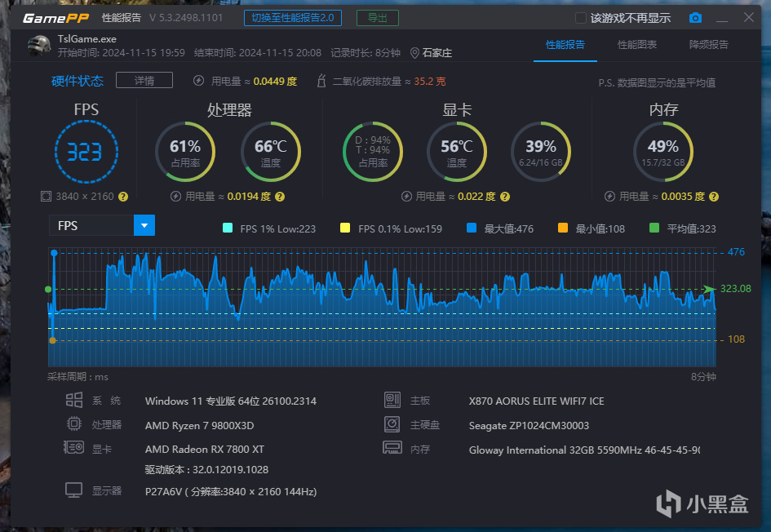
Task: Click the memory 49% usage gauge
Action: 663,152
